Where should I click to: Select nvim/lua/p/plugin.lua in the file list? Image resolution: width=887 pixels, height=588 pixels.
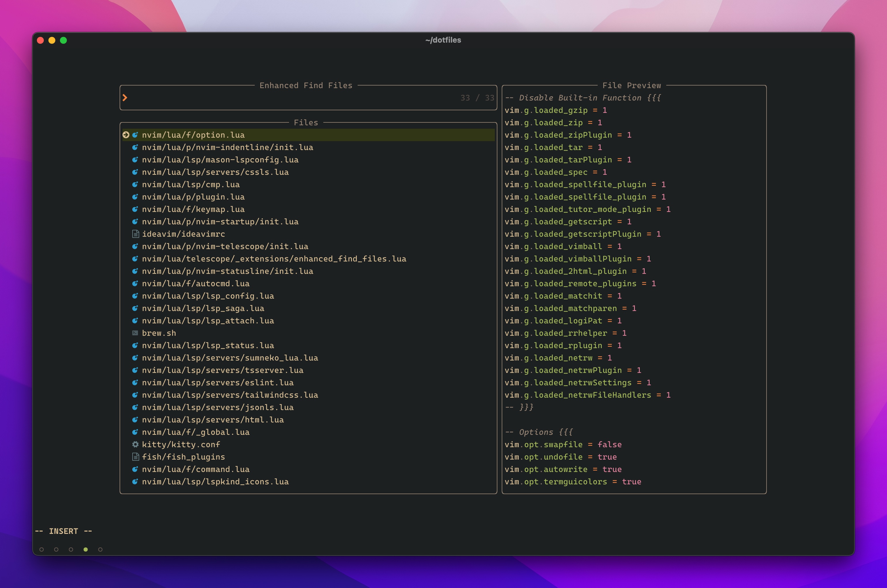coord(193,197)
